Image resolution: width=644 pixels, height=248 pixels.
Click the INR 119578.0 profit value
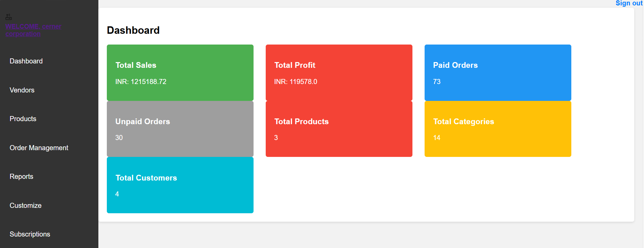pos(295,82)
